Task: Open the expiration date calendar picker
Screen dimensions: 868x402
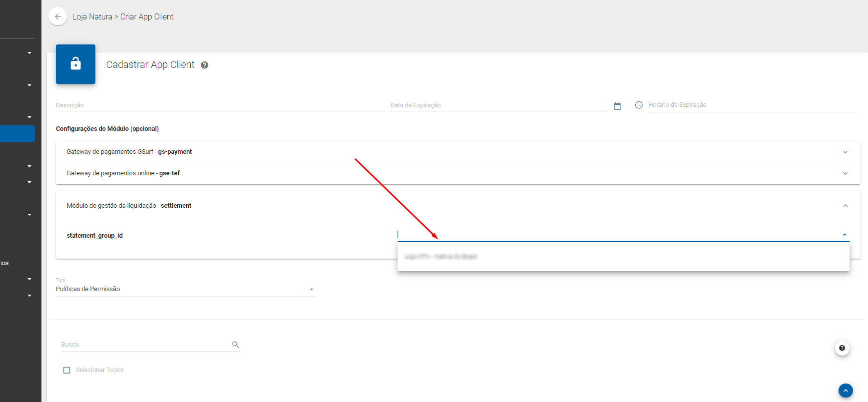Action: click(x=617, y=106)
